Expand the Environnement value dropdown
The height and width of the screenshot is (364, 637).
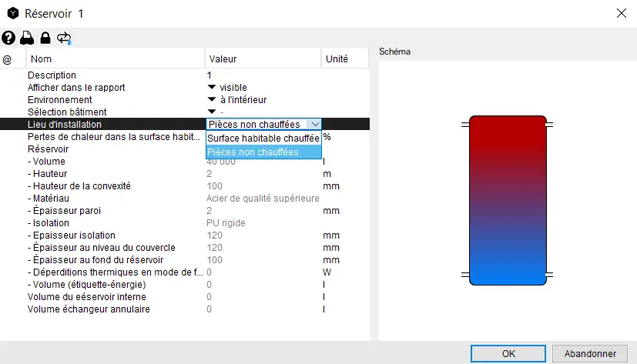click(x=212, y=100)
